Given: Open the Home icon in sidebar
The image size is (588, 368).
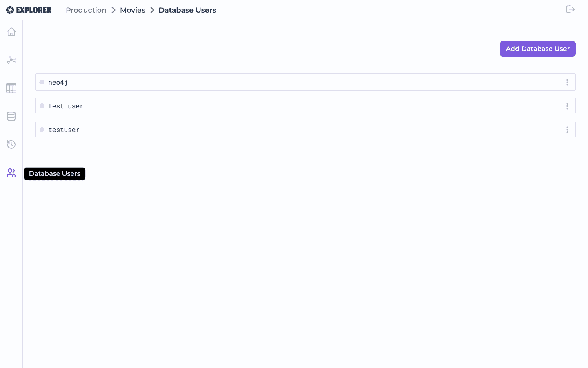Looking at the screenshot, I should coord(11,32).
